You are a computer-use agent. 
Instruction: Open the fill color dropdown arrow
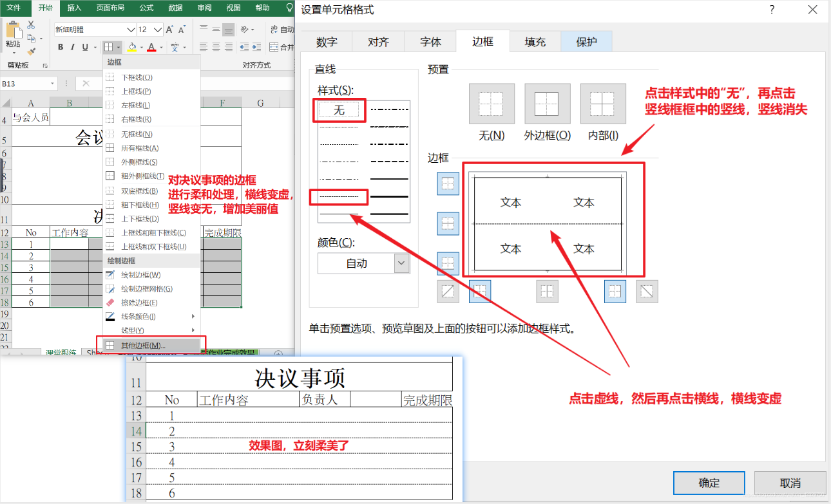141,47
